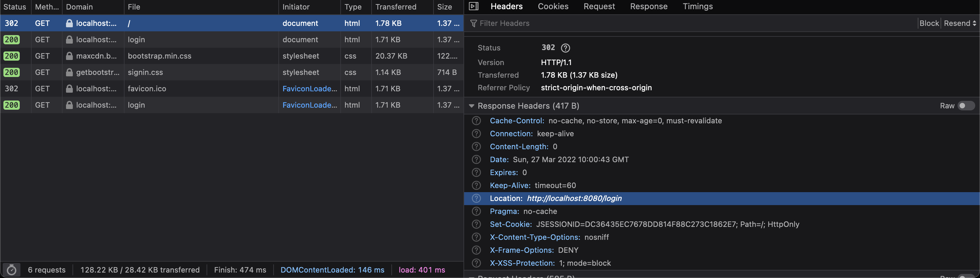Screen dimensions: 980x278
Task: Click the help icon beside Set-Cookie header
Action: 476,224
